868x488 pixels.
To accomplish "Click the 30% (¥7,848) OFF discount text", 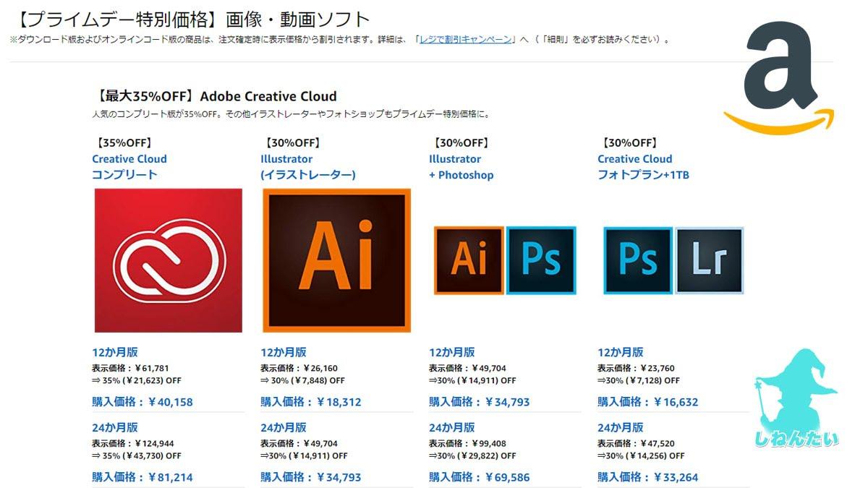I will 302,380.
